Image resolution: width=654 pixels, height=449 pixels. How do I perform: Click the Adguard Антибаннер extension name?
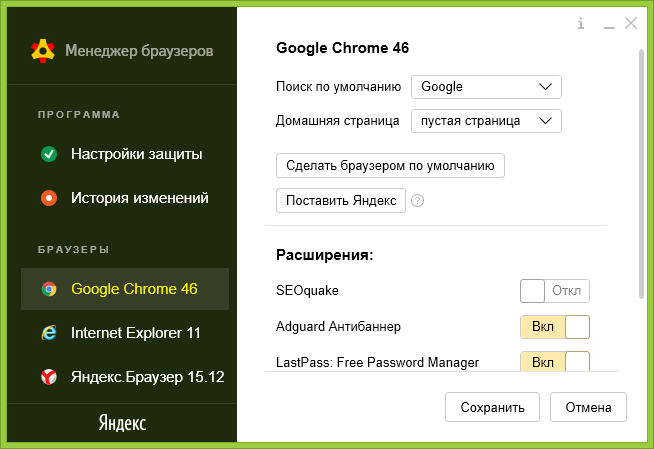coord(338,326)
